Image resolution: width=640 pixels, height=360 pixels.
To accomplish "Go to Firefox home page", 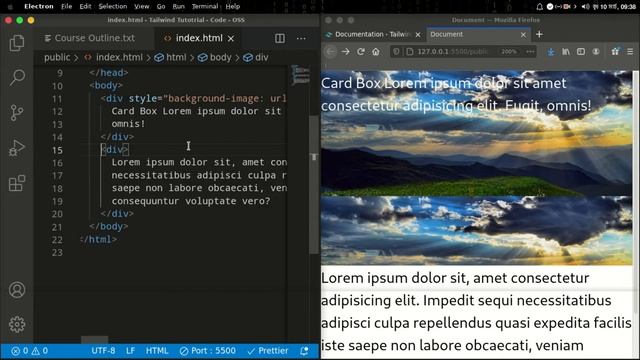I will click(x=376, y=52).
